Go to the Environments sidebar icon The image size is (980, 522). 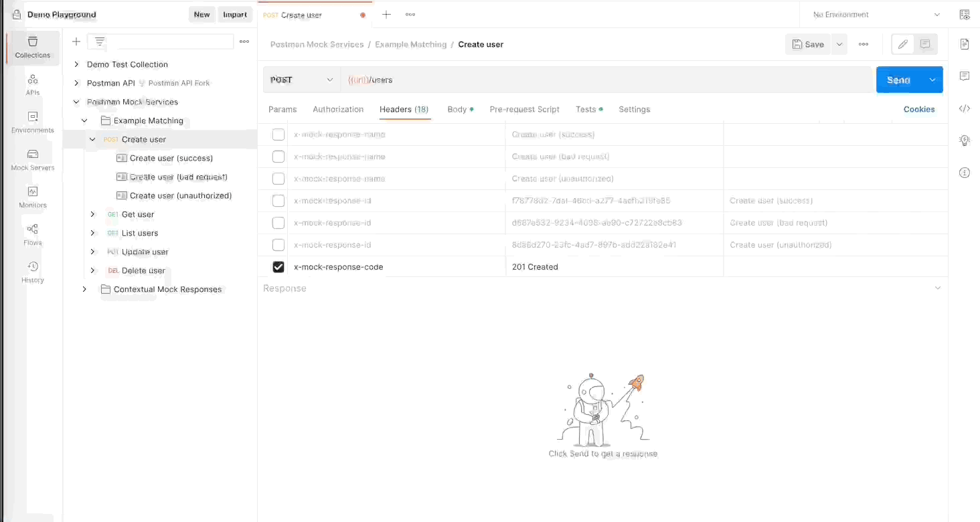(33, 122)
